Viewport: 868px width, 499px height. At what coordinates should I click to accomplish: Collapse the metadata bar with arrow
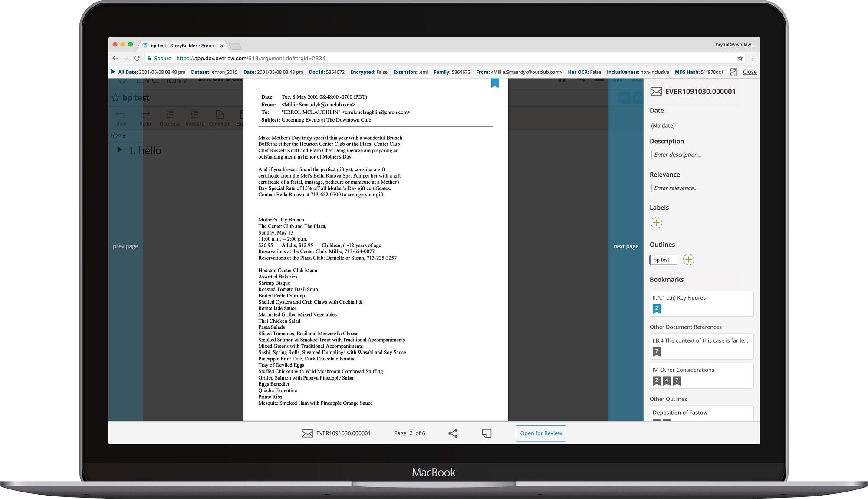[x=113, y=72]
